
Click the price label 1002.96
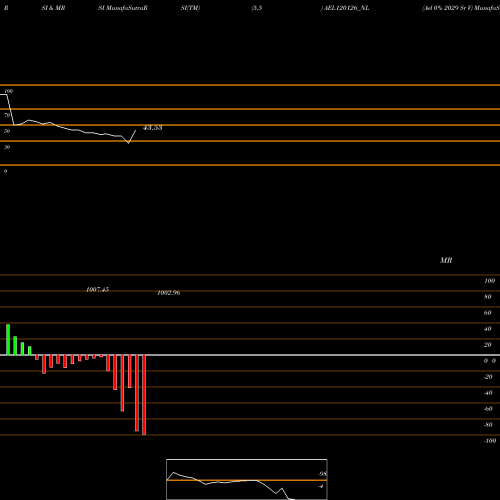coord(169,293)
